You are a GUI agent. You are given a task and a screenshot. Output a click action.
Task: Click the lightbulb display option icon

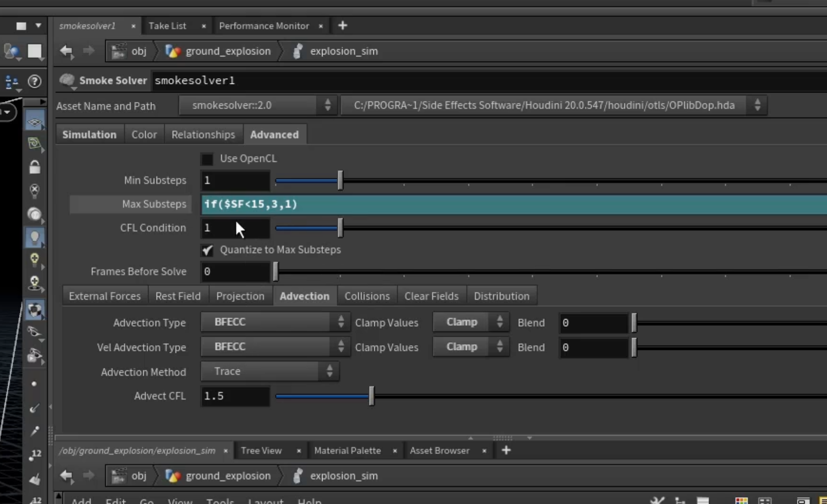(x=35, y=238)
